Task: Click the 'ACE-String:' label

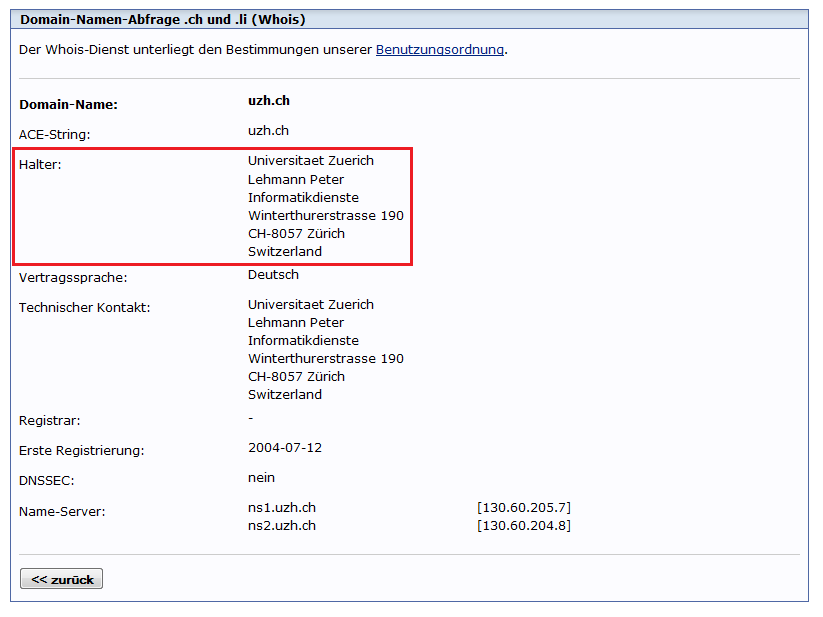Action: click(x=55, y=135)
